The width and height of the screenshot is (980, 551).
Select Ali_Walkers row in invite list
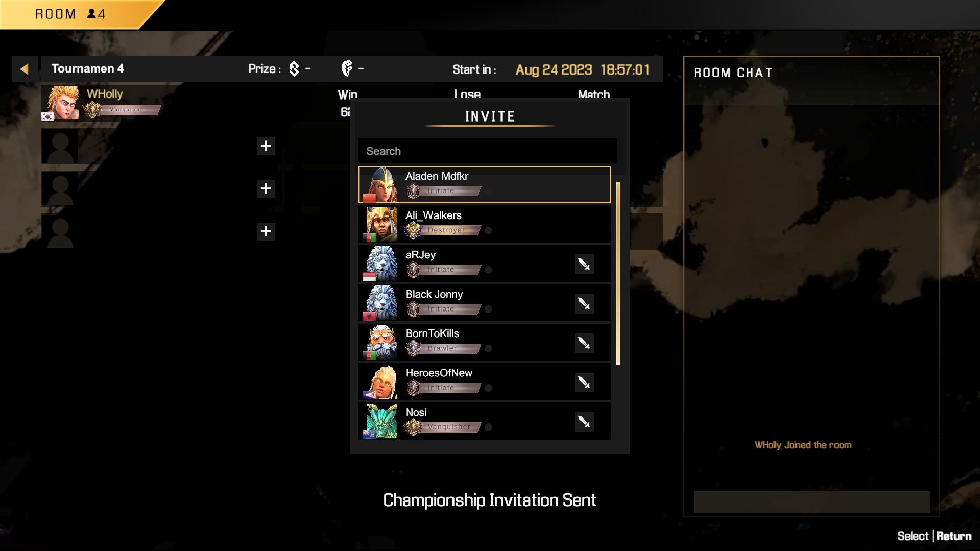484,224
